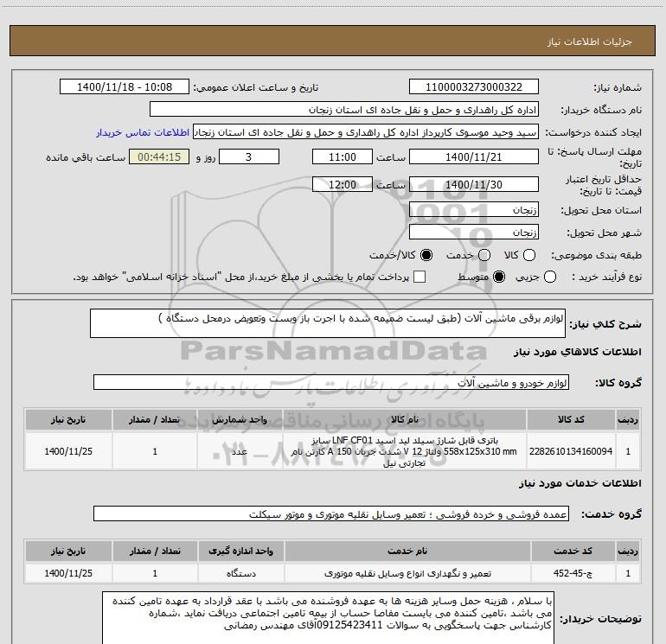Screen dimensions: 666x644
Task: Click the remaining days field showing 3
Action: tap(249, 156)
